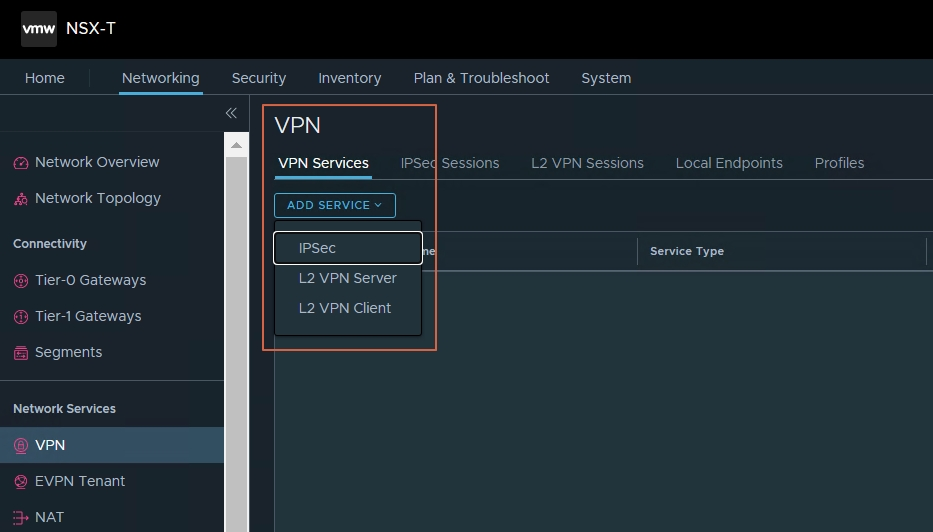Collapse the left sidebar with double chevron

click(x=231, y=113)
